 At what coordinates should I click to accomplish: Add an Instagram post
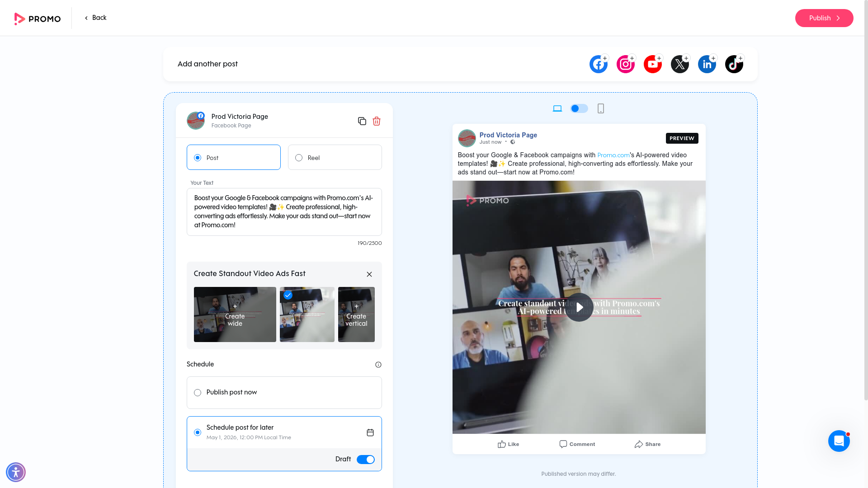pos(625,64)
